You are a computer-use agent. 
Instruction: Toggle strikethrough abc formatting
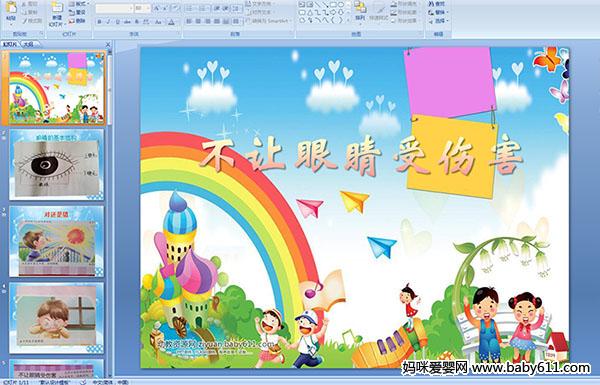pos(127,22)
